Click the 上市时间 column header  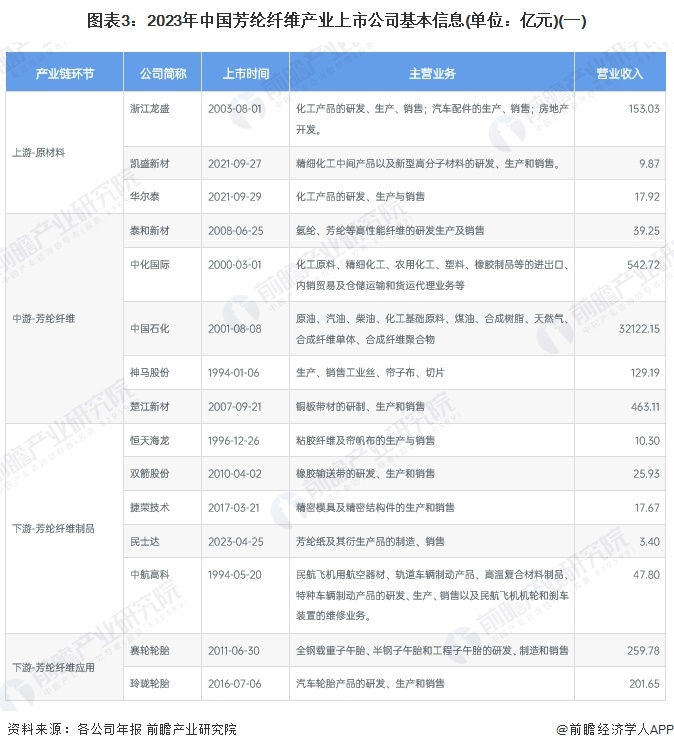tap(245, 74)
